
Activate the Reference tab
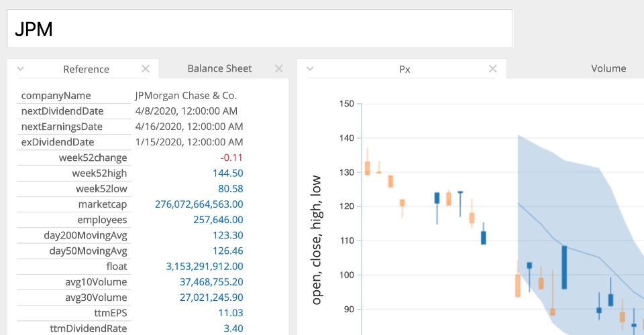click(86, 69)
